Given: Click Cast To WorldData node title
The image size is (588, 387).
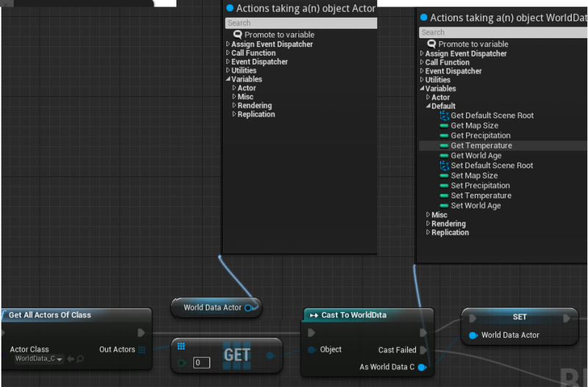Looking at the screenshot, I should [x=354, y=315].
